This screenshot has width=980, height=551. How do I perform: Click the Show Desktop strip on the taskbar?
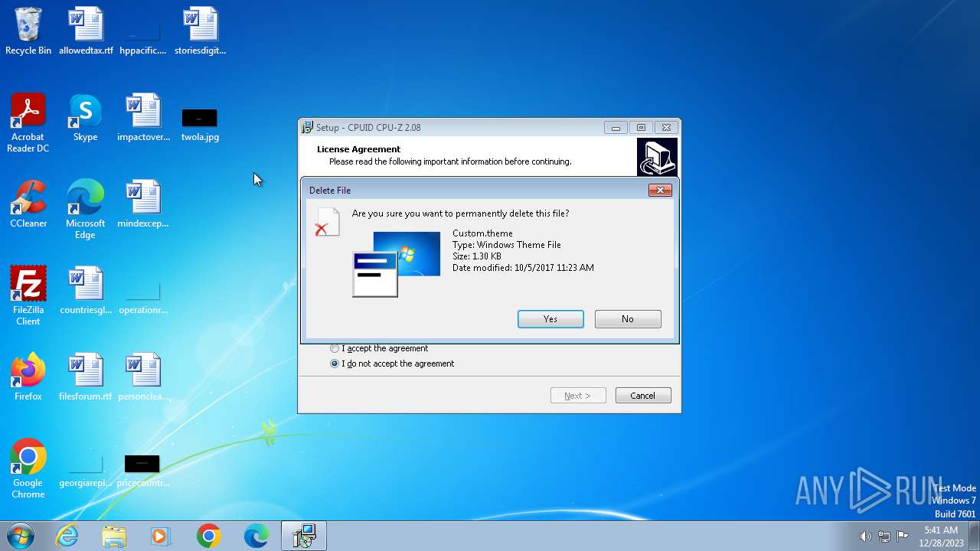click(x=975, y=536)
